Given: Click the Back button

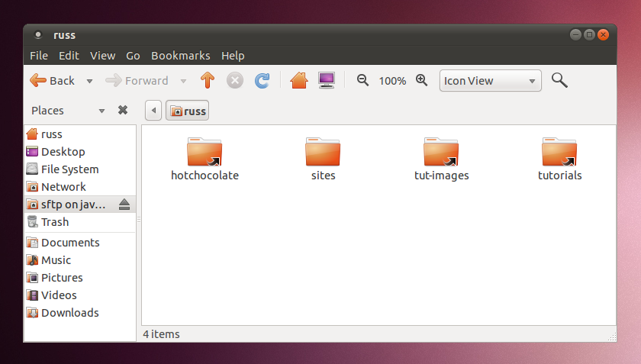Looking at the screenshot, I should tap(53, 81).
